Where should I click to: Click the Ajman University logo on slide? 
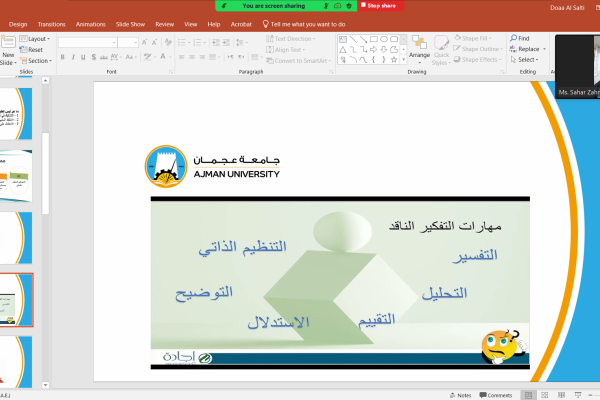pos(212,167)
